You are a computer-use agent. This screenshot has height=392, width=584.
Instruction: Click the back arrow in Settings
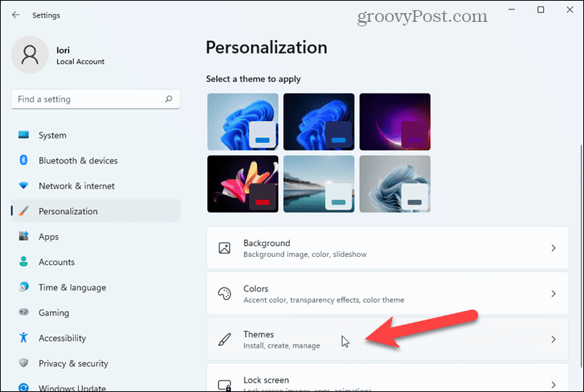(15, 15)
